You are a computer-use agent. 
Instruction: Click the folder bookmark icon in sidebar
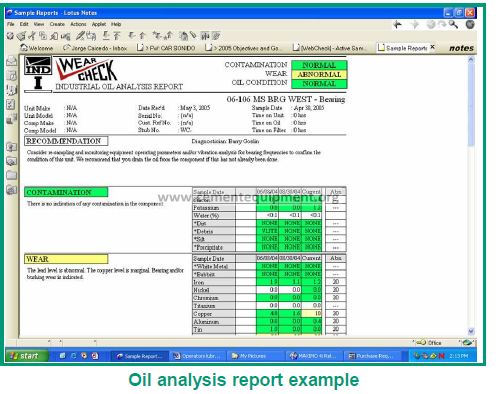click(x=12, y=175)
